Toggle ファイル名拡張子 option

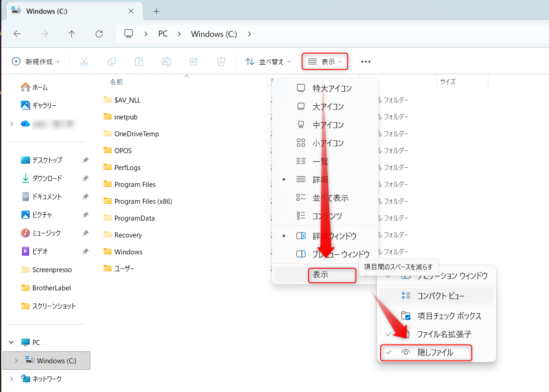(x=436, y=334)
